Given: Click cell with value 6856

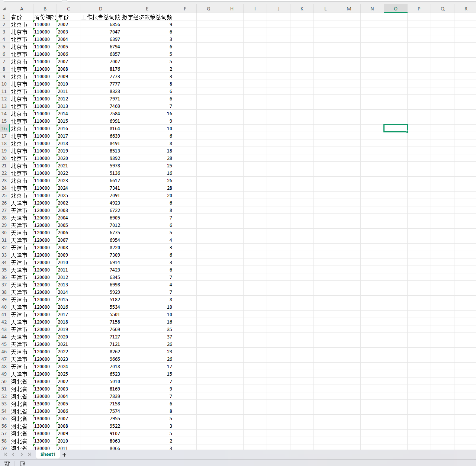Looking at the screenshot, I should click(101, 24).
